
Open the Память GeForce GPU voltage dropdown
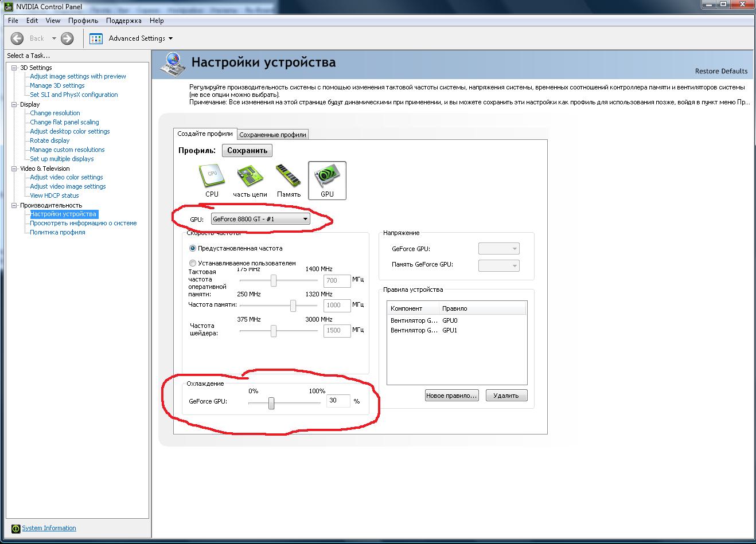498,265
